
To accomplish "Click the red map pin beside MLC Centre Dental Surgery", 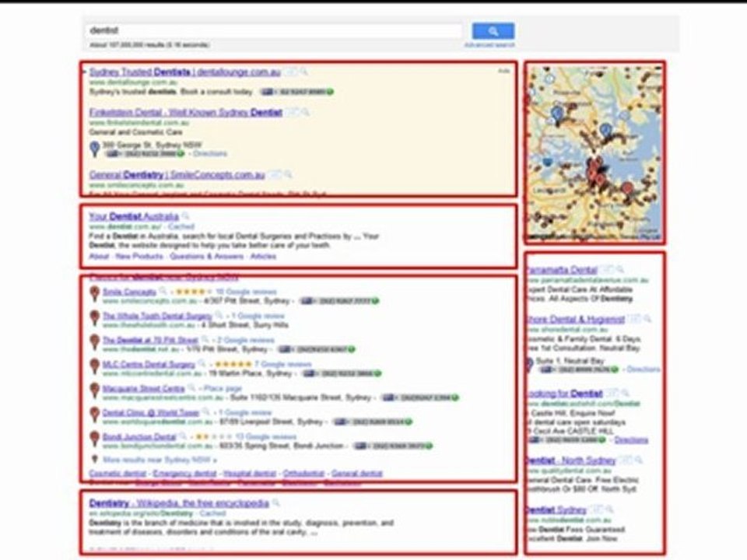I will coord(95,366).
